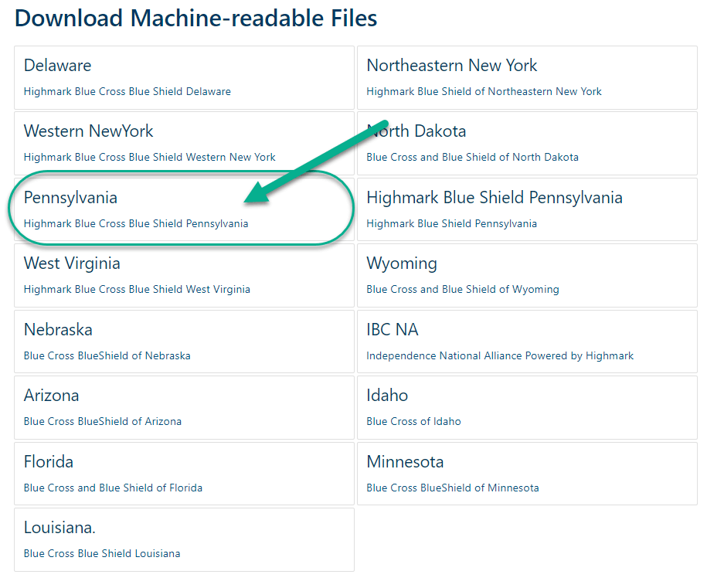Open the North Dakota card heading
724x588 pixels.
pyautogui.click(x=416, y=131)
